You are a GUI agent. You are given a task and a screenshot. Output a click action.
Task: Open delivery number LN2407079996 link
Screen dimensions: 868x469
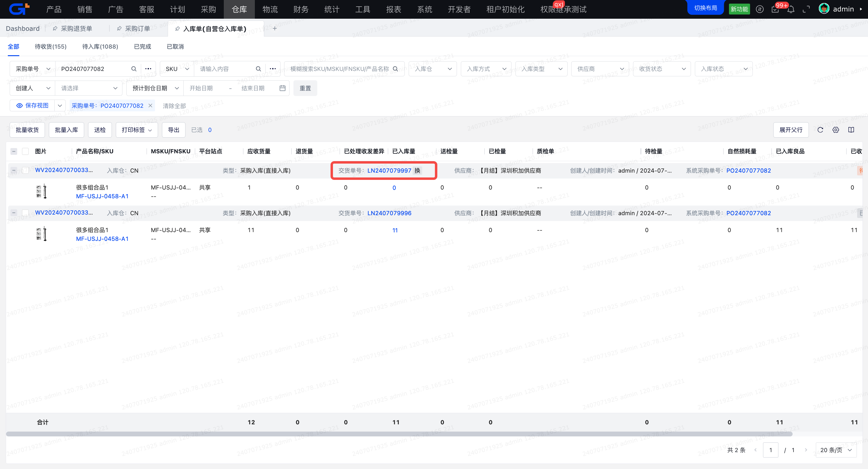(389, 213)
